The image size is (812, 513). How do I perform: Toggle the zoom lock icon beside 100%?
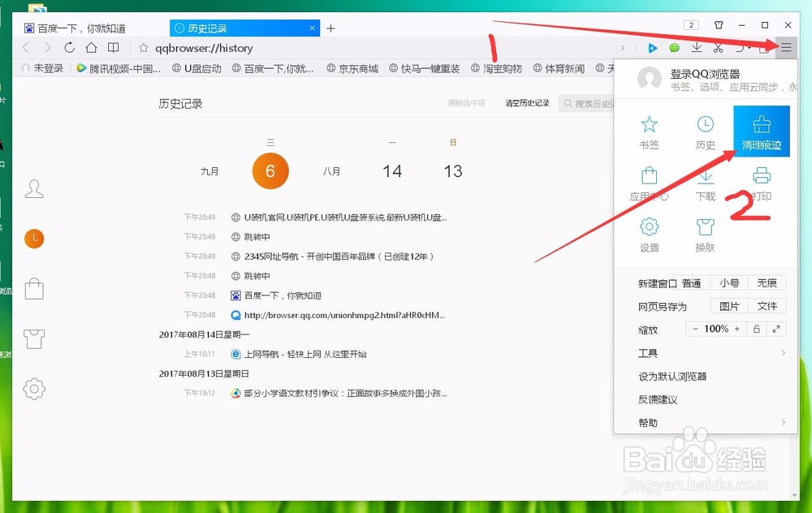[757, 330]
